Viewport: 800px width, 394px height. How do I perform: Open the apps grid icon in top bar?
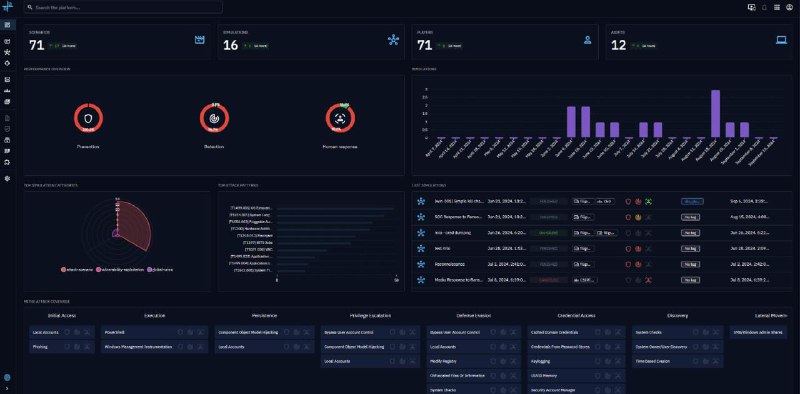coord(777,7)
